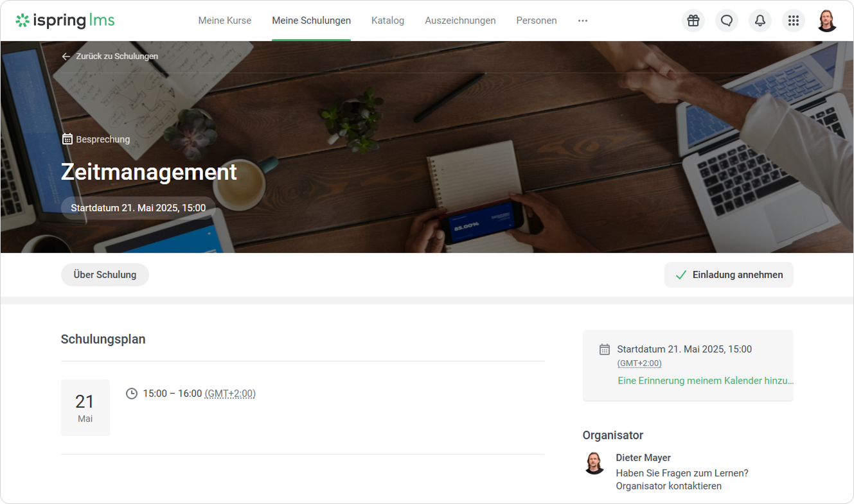The image size is (854, 504).
Task: Open the apps grid menu icon
Action: [x=793, y=21]
